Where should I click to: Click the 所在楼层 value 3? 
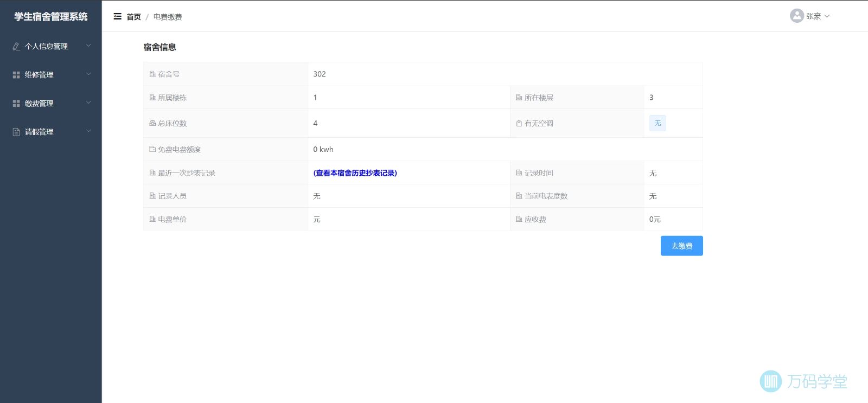coord(652,98)
